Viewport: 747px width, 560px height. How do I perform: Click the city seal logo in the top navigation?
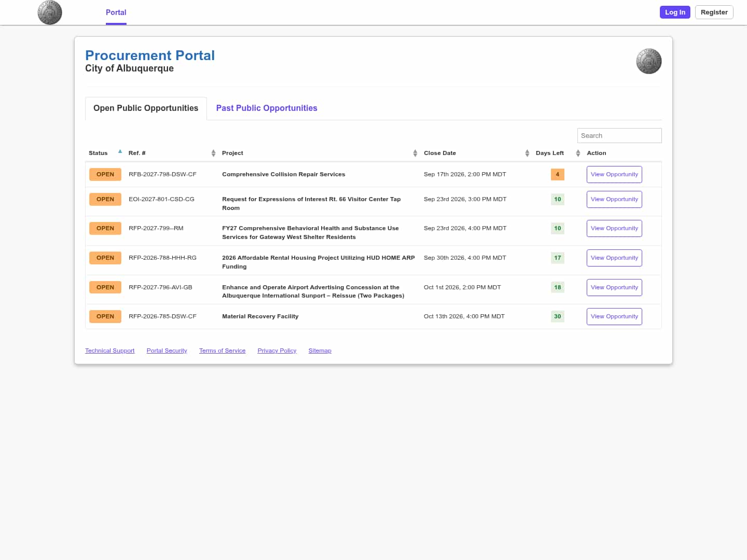(x=50, y=12)
